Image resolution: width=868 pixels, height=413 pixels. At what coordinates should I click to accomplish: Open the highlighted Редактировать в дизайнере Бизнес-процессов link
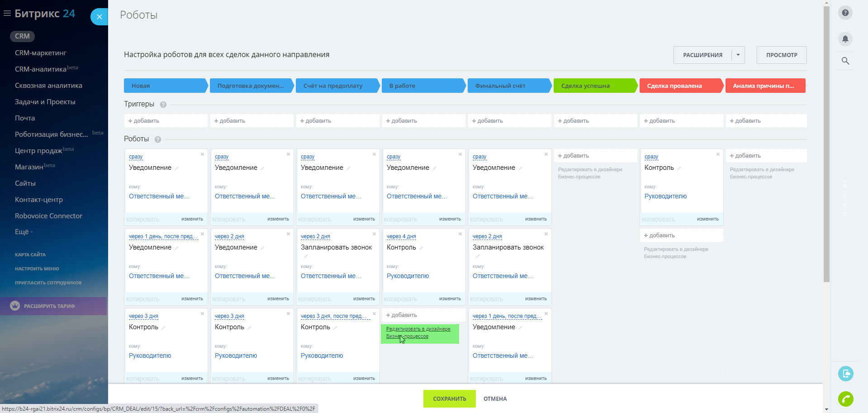click(x=418, y=333)
